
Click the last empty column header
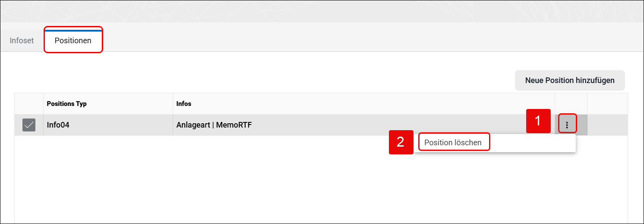click(x=607, y=104)
